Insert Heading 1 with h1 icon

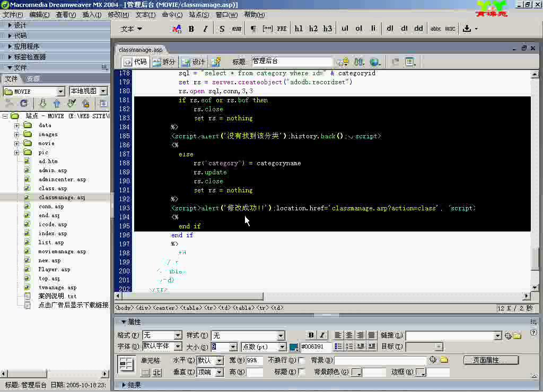coord(299,29)
